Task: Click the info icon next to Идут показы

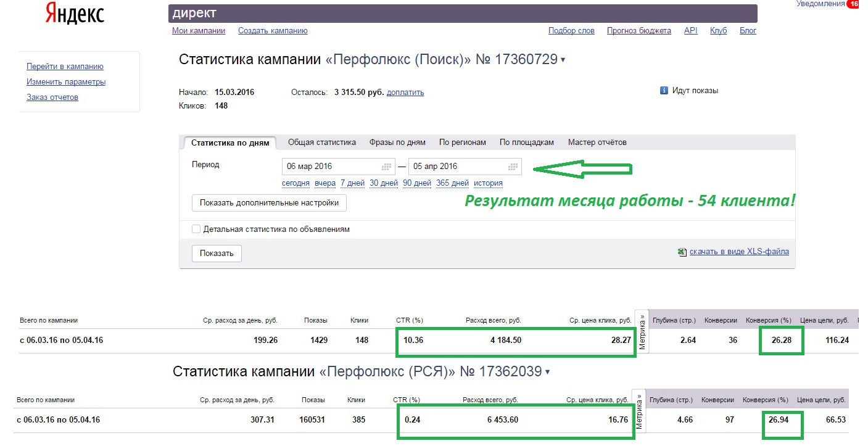Action: coord(664,91)
